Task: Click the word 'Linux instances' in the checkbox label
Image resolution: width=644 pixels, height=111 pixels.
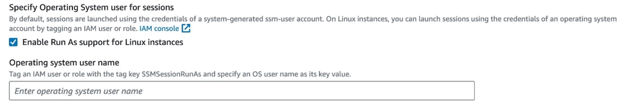Action: pos(154,42)
